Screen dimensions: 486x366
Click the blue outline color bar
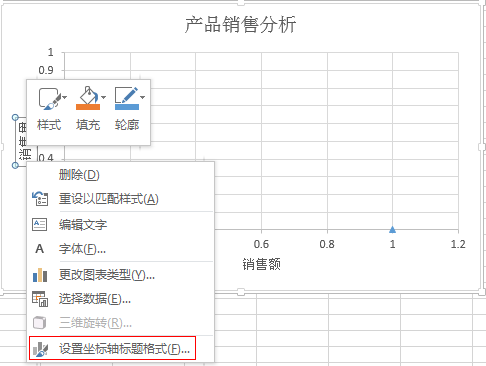tap(127, 107)
